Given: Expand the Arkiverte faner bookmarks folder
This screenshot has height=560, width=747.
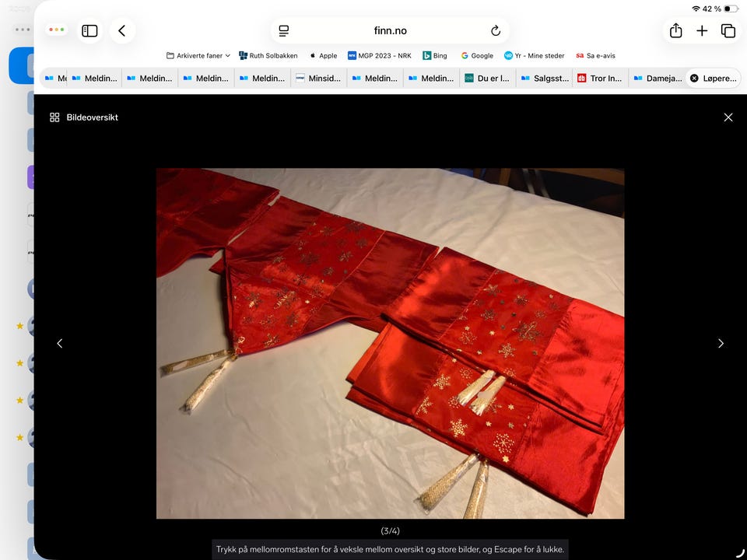Looking at the screenshot, I should [198, 56].
